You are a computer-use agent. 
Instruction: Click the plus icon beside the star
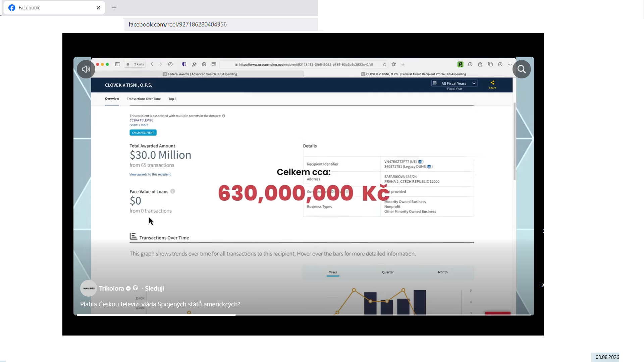click(x=403, y=64)
